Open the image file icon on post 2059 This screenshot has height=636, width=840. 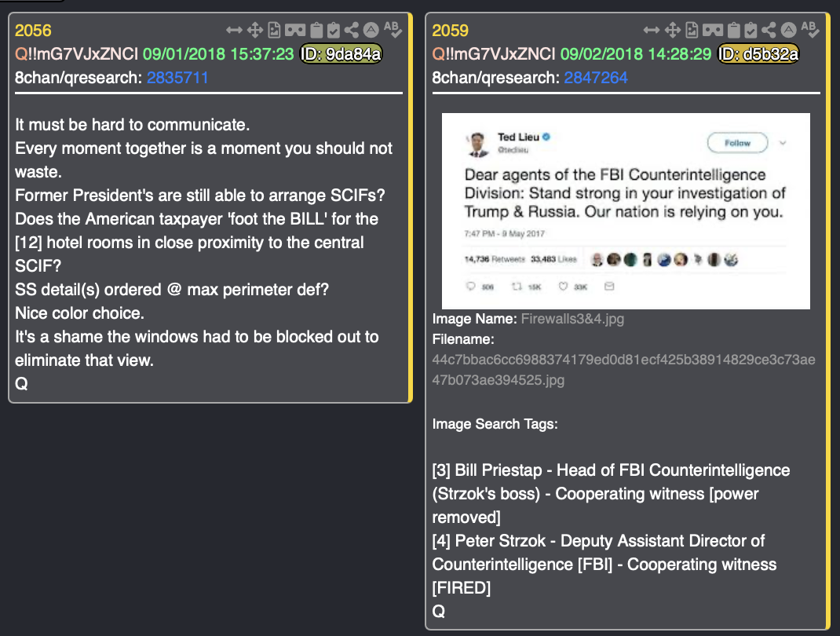[692, 30]
